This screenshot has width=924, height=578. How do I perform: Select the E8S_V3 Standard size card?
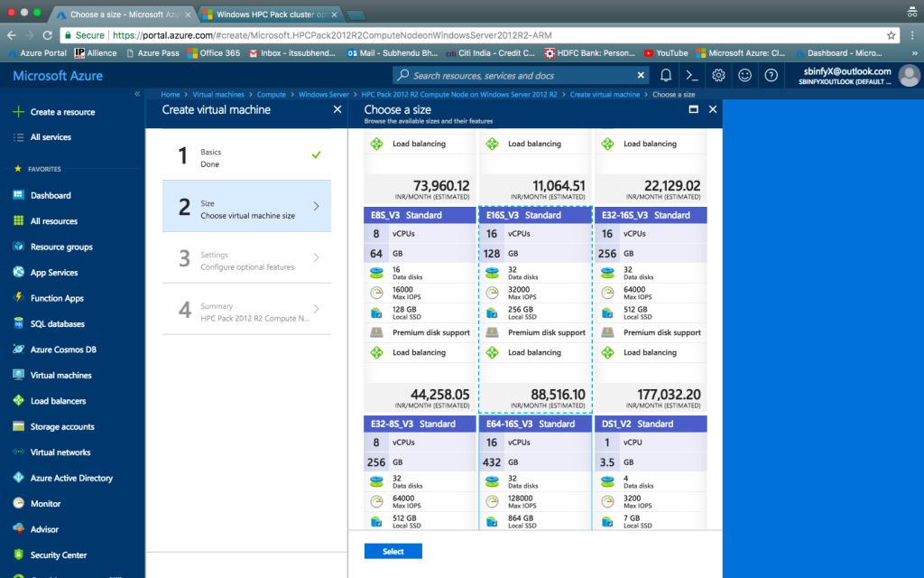point(420,309)
